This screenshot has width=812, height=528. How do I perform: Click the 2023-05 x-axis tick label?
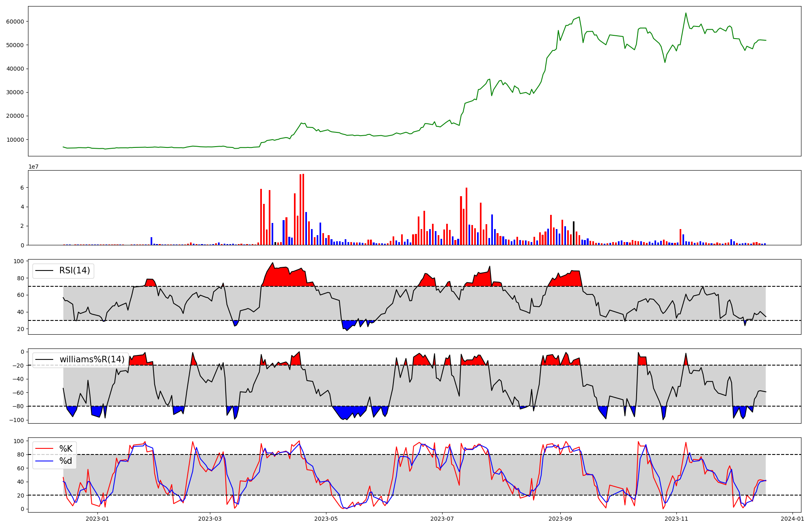326,519
